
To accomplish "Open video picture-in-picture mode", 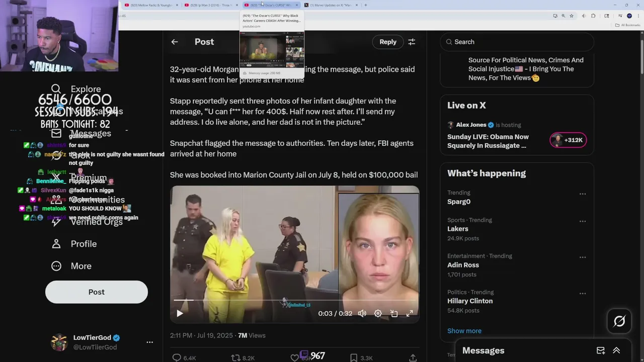I will [394, 313].
